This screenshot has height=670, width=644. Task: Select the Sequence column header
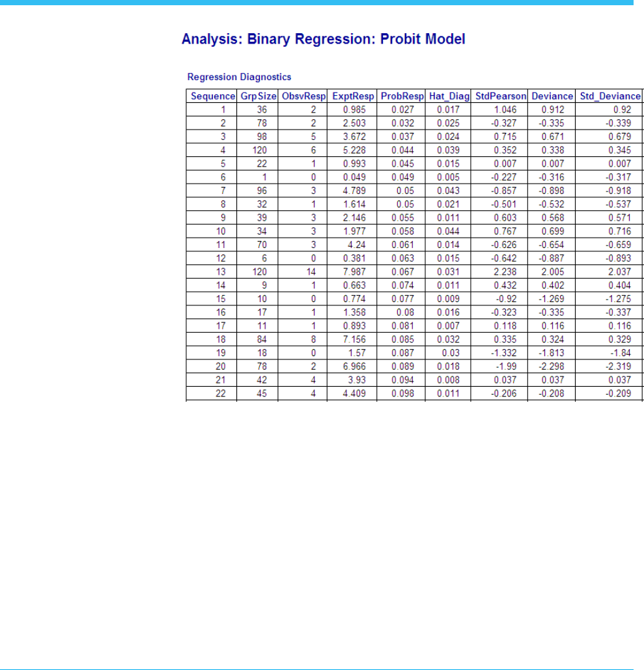click(x=213, y=96)
